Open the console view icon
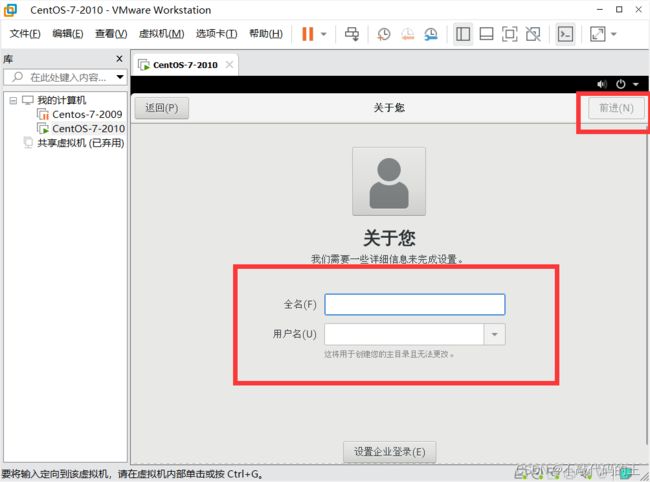 click(565, 34)
